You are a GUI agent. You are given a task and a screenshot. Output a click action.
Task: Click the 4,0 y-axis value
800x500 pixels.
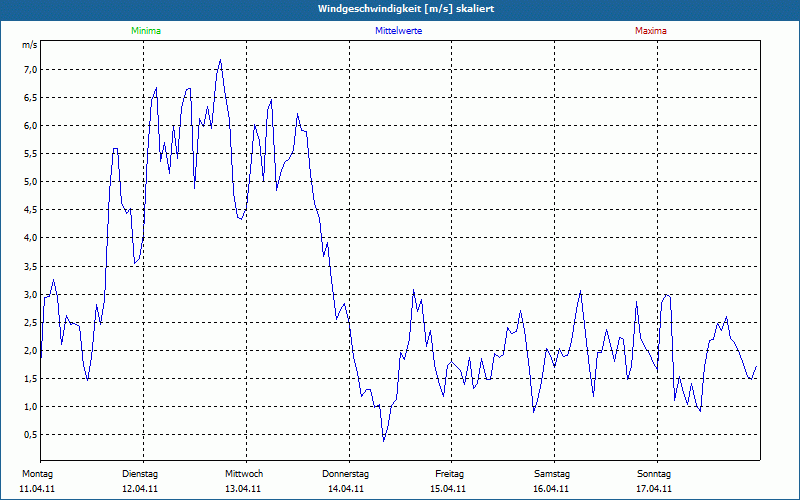(x=30, y=238)
